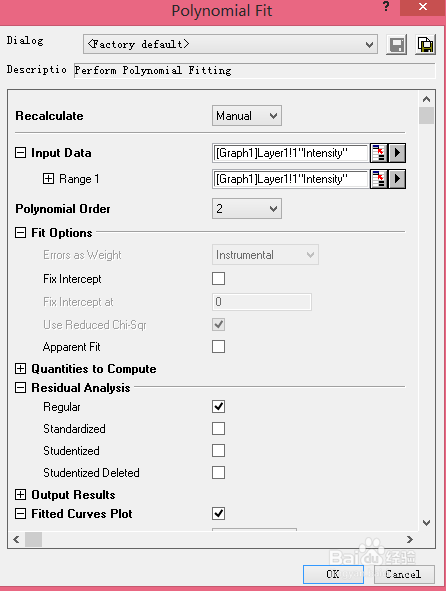Expand the Output Results section
The height and width of the screenshot is (591, 446).
[x=20, y=495]
